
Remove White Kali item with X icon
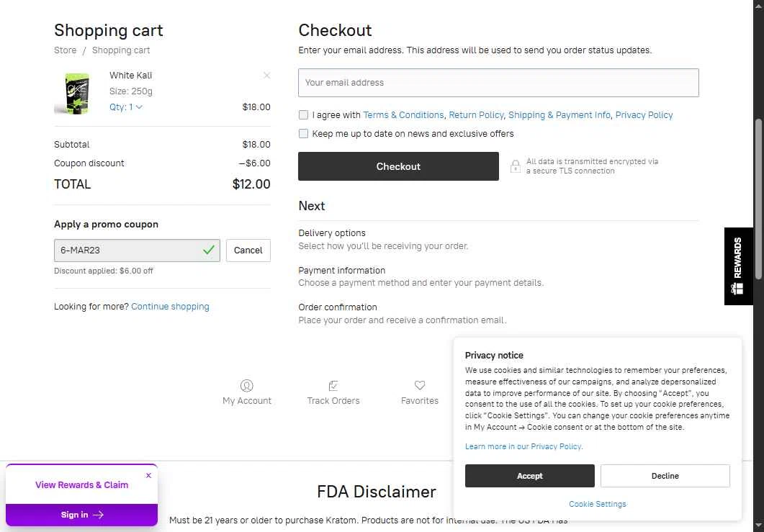pos(266,75)
